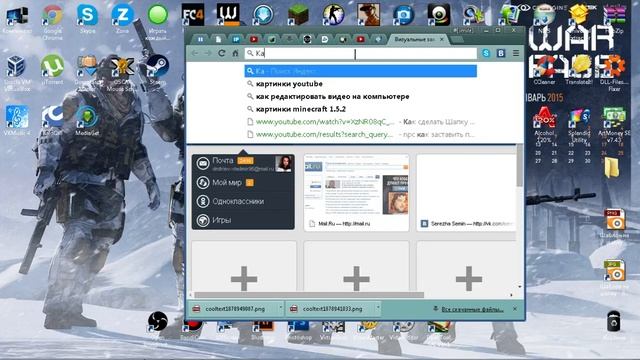Click the Skype extension icon in browser toolbar

(486, 53)
